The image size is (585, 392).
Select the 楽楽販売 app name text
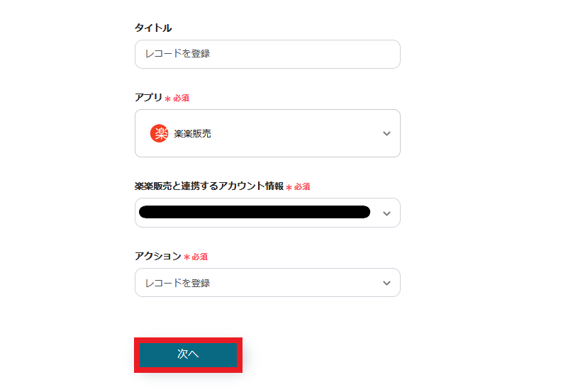coord(193,133)
